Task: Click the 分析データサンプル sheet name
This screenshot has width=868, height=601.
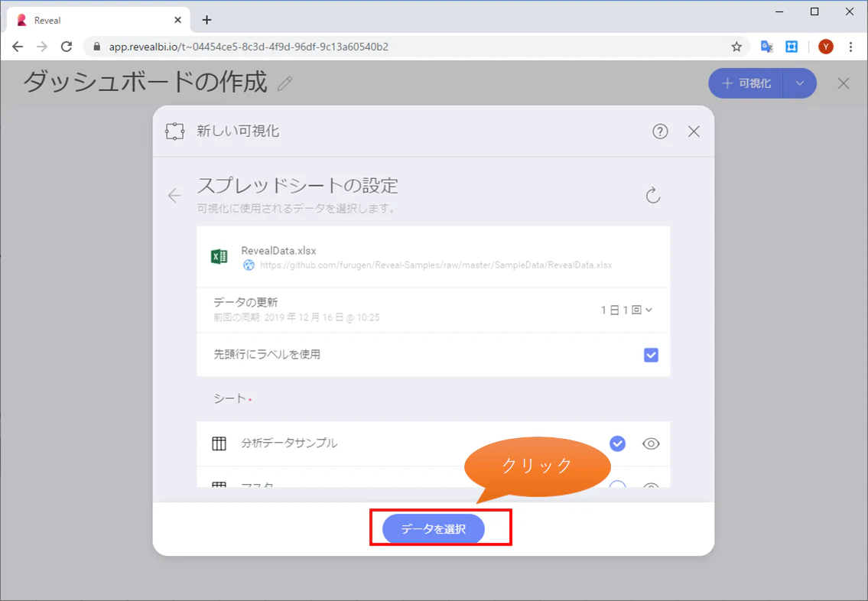Action: [x=289, y=443]
